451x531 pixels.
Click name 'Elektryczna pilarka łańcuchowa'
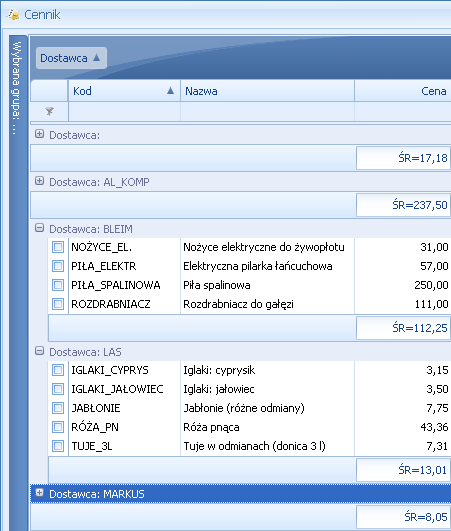click(258, 266)
